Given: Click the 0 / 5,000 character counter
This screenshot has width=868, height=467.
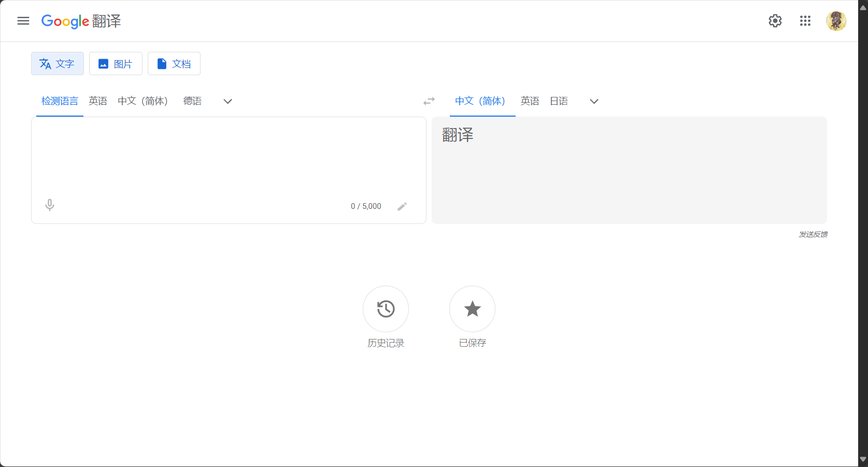Looking at the screenshot, I should coord(366,206).
